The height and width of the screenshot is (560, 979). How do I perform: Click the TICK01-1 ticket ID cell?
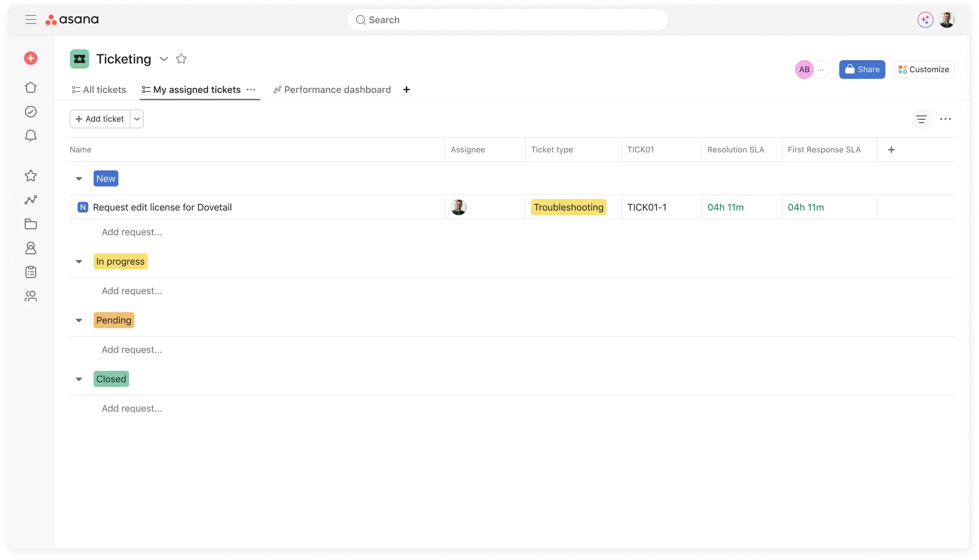point(661,207)
